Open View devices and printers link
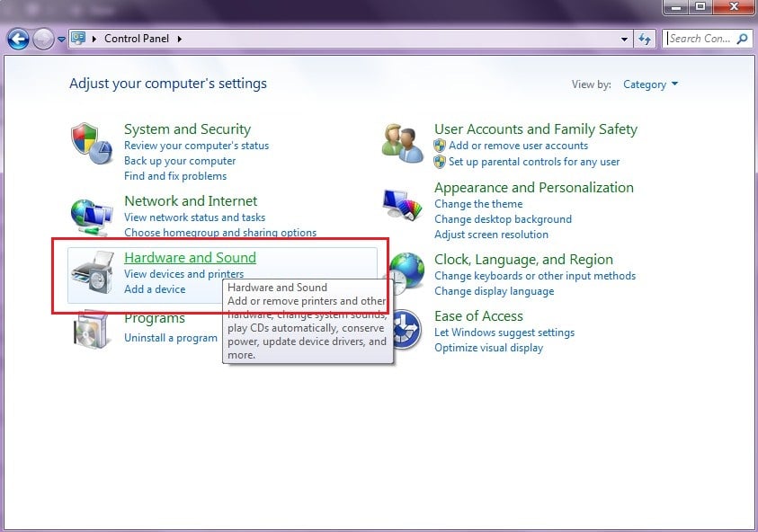 [x=184, y=274]
